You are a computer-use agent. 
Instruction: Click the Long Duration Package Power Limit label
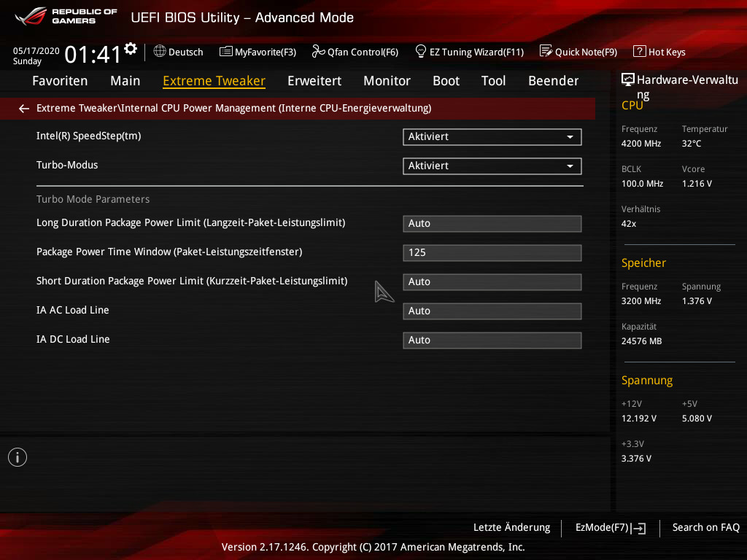coord(190,223)
